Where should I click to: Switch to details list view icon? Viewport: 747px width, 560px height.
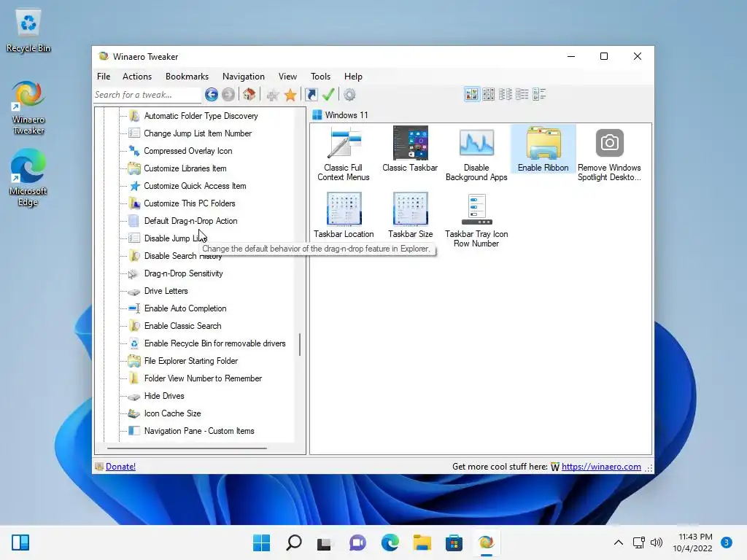pos(522,94)
